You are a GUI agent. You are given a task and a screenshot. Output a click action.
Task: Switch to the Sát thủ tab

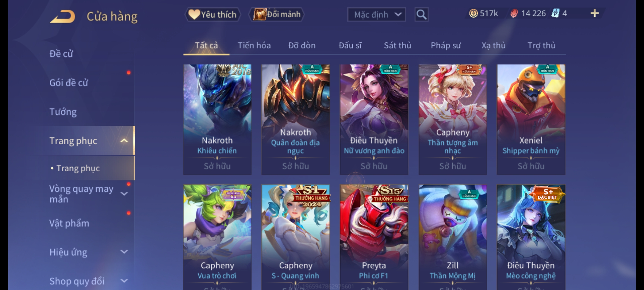397,45
